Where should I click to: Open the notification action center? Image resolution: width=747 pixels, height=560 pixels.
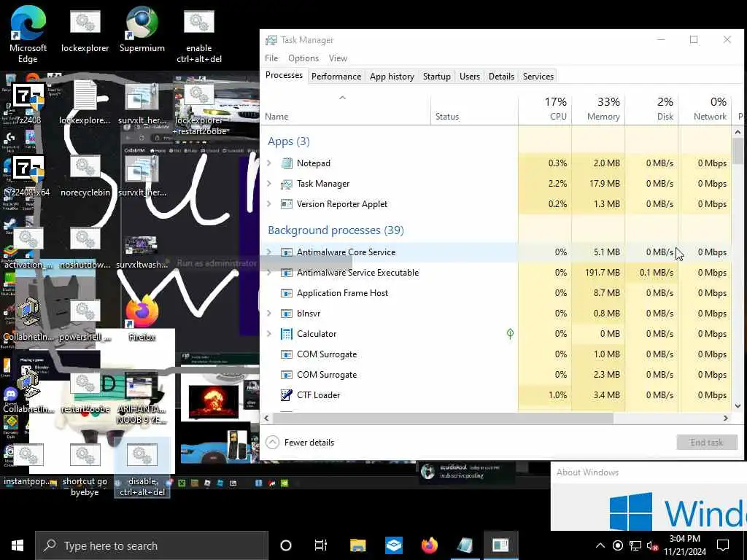(723, 545)
